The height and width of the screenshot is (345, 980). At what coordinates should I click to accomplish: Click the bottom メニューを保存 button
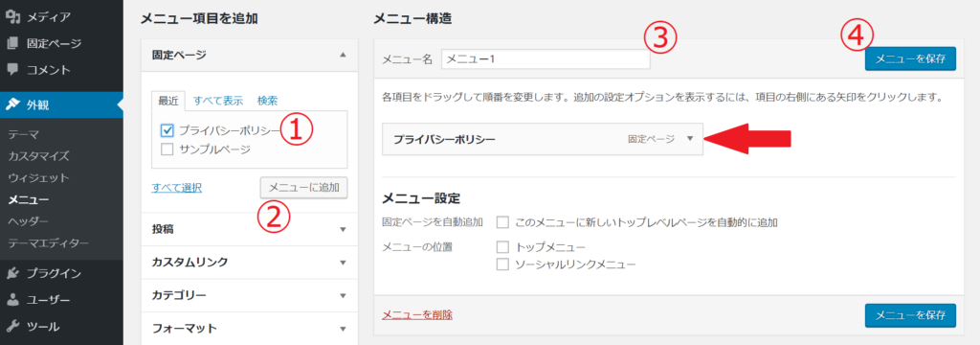(911, 315)
